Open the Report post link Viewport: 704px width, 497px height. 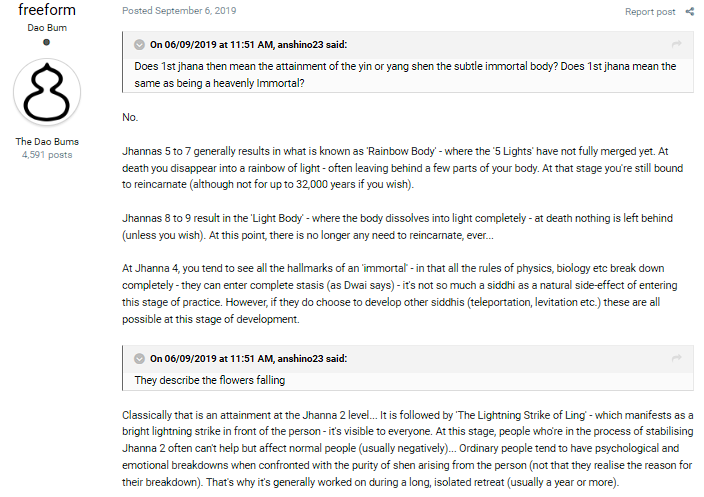tap(650, 12)
